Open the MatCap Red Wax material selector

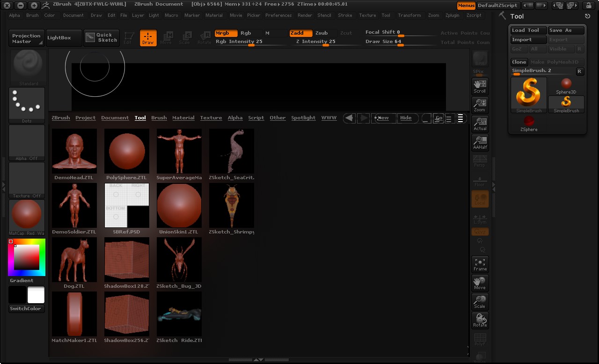coord(27,218)
